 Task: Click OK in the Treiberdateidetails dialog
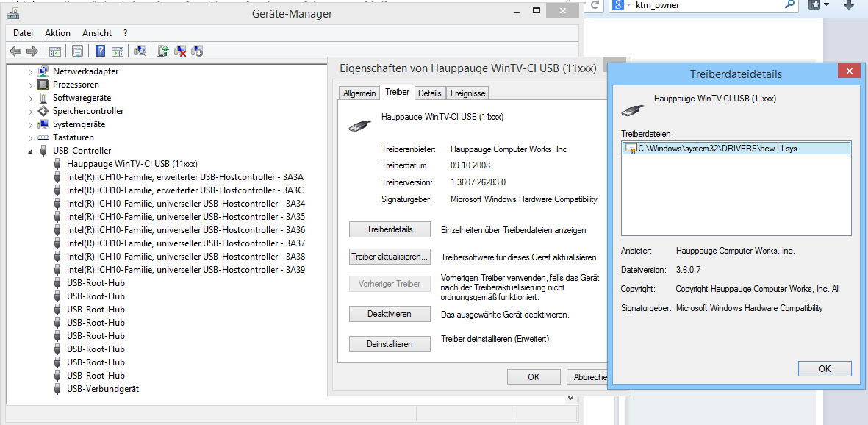click(x=825, y=369)
